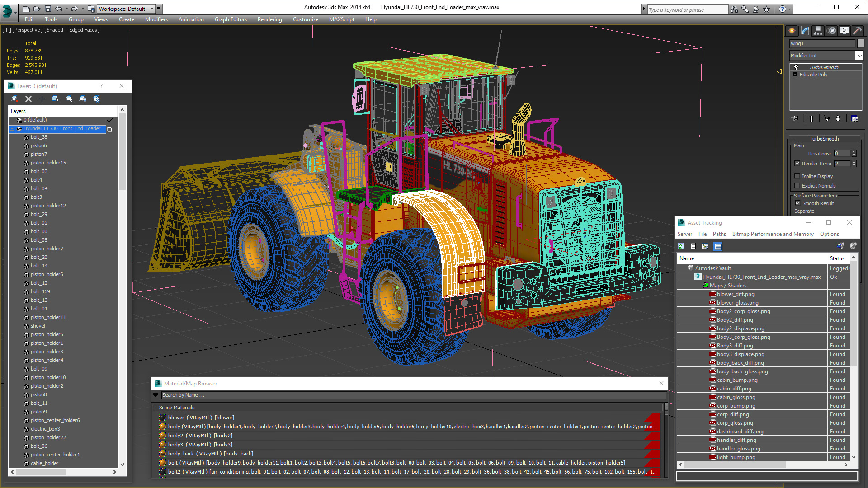Click the Communication Center satellite icon
The image size is (868, 488).
pos(755,9)
